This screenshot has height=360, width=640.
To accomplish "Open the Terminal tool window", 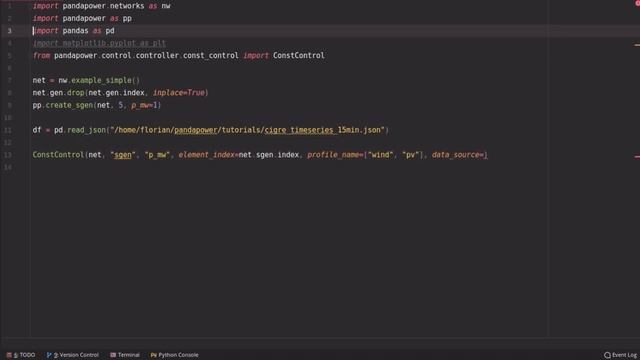I will pos(125,355).
